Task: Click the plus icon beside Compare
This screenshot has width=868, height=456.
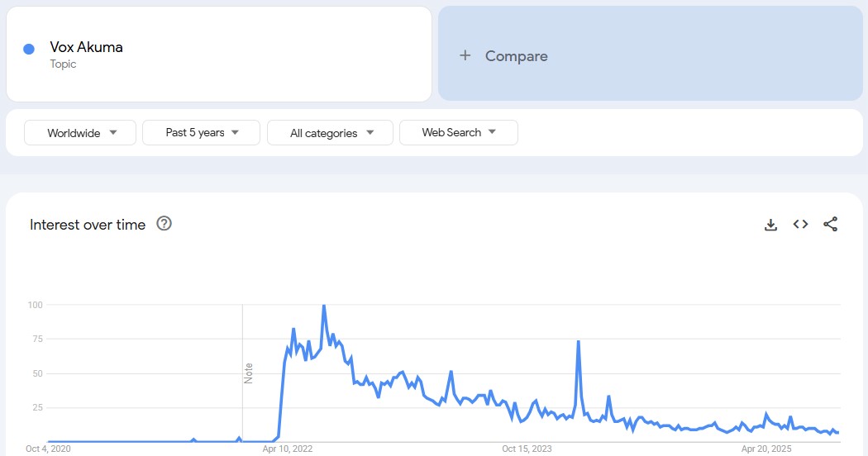Action: 465,55
